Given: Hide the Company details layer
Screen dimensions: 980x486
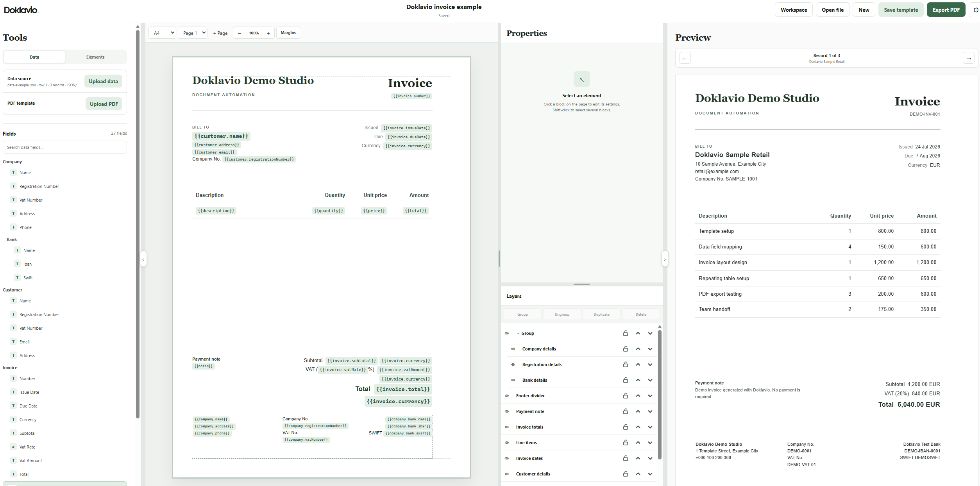Looking at the screenshot, I should coord(513,349).
